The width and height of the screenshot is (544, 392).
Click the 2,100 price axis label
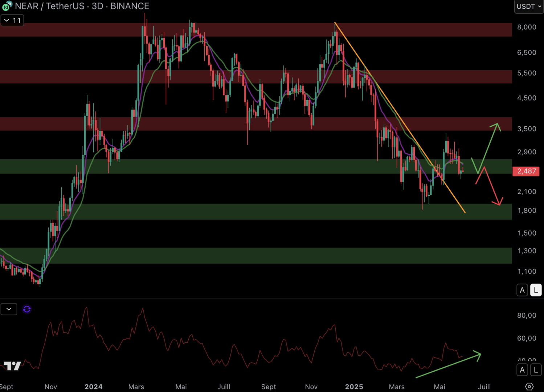point(527,192)
